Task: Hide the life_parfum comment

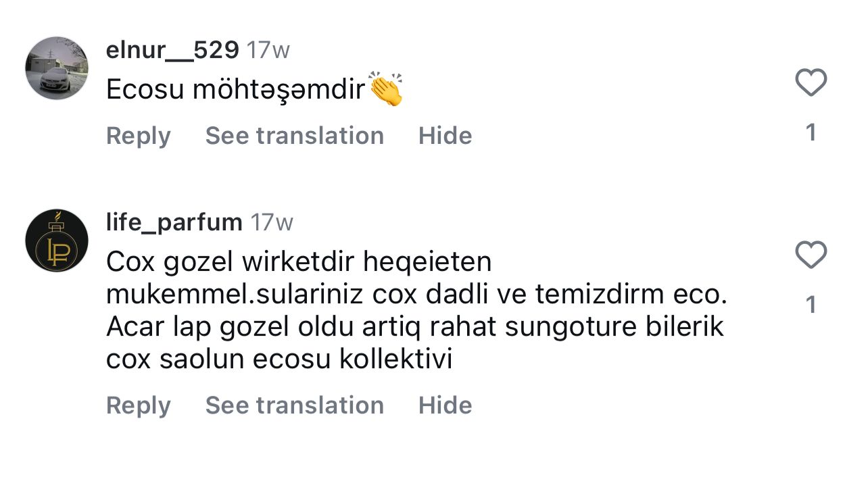Action: [x=445, y=405]
